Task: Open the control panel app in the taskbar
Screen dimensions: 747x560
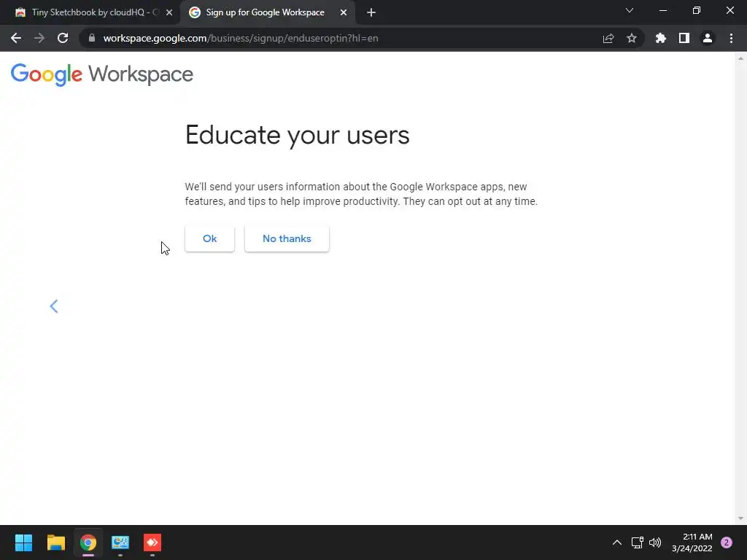Action: point(120,542)
